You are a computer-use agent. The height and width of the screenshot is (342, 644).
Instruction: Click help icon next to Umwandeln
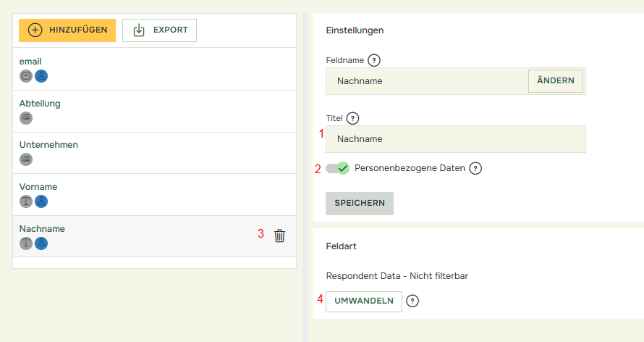point(412,301)
